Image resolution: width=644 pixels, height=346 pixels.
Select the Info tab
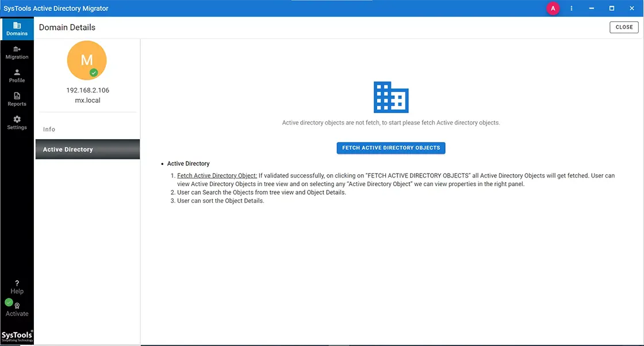(x=87, y=129)
